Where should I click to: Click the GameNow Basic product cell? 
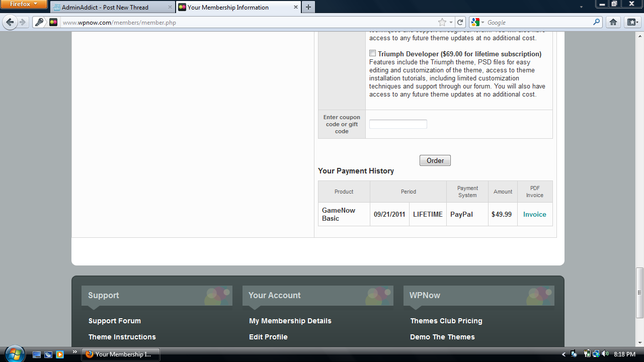[344, 214]
